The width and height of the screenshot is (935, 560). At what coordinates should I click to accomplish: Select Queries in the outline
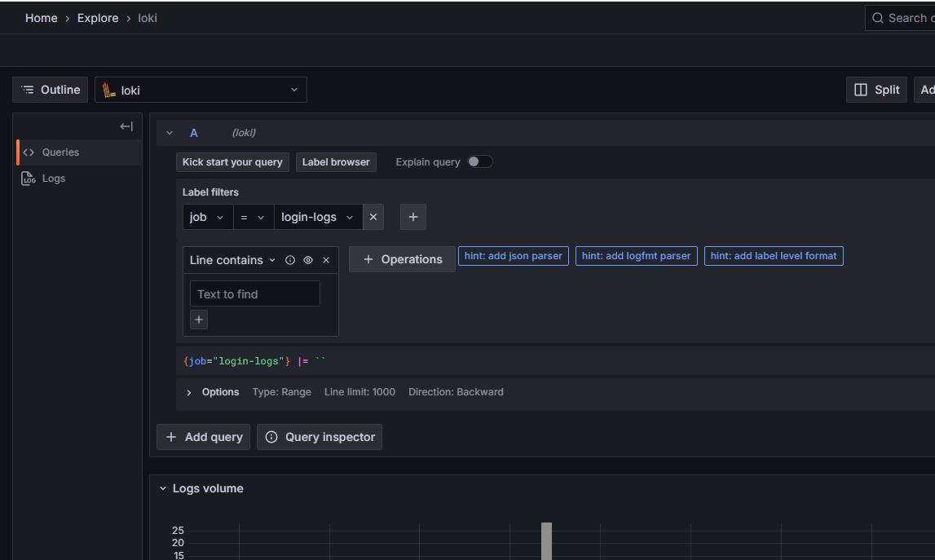click(79, 152)
